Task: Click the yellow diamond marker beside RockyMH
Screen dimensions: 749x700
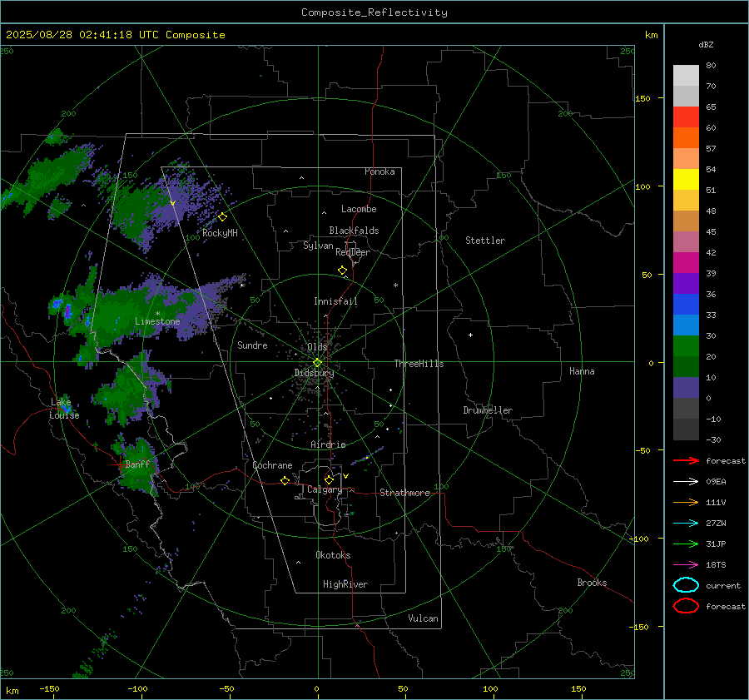Action: tap(222, 217)
